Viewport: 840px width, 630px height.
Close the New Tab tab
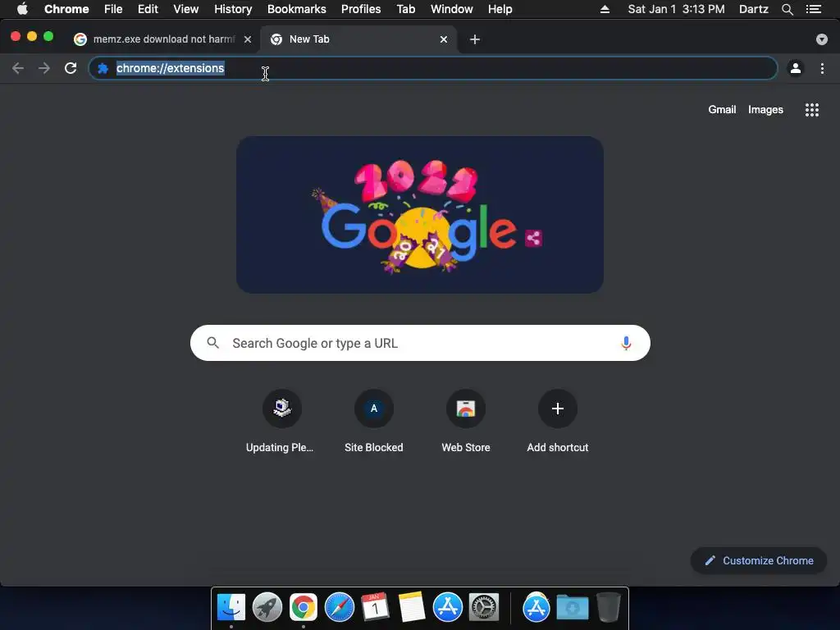tap(444, 39)
